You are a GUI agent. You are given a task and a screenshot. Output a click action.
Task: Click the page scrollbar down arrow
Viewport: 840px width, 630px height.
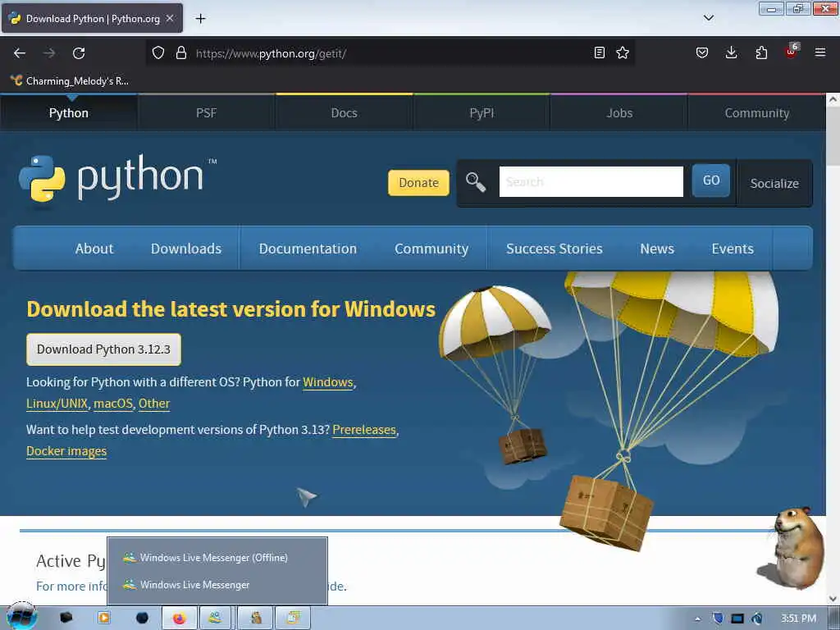[833, 598]
